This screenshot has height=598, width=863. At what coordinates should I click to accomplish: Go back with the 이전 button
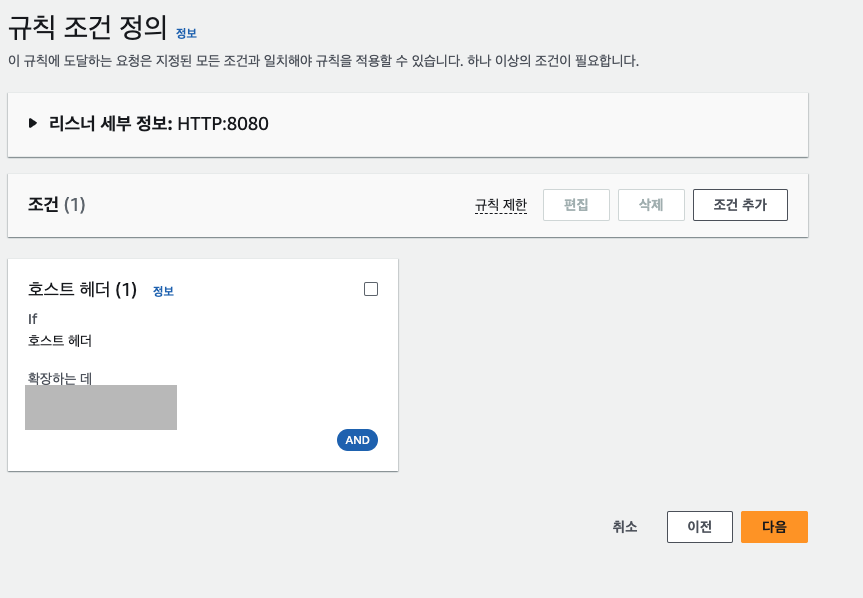coord(700,526)
